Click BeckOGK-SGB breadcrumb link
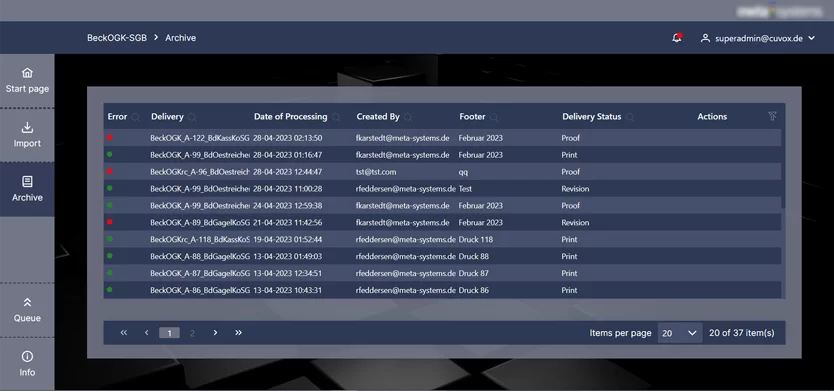Image resolution: width=834 pixels, height=392 pixels. [117, 38]
